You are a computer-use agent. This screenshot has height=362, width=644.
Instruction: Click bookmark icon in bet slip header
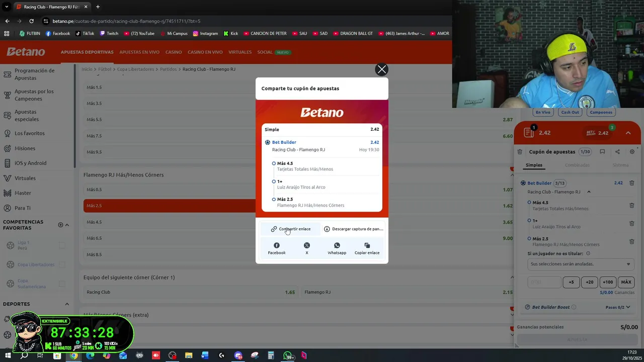click(x=602, y=152)
